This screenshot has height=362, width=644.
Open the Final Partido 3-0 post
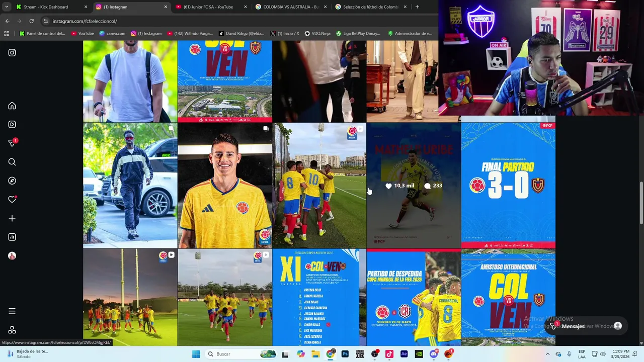508,186
